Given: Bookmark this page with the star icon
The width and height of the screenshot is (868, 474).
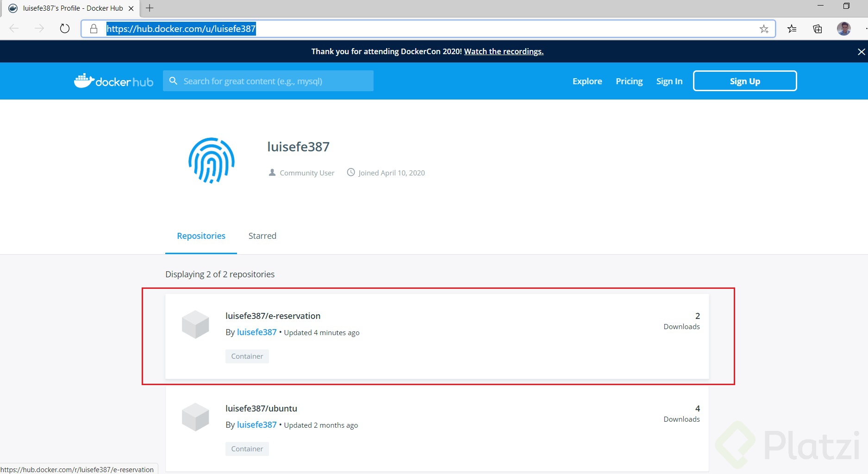Looking at the screenshot, I should [764, 29].
